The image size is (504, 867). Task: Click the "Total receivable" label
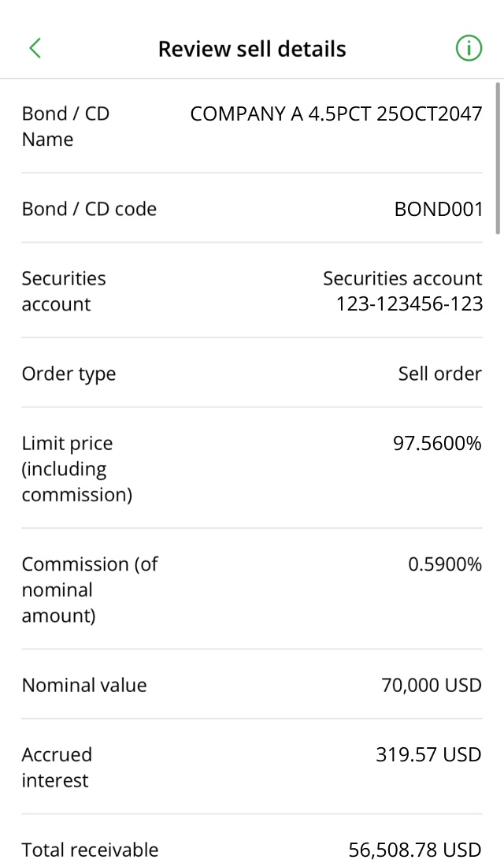tap(90, 850)
